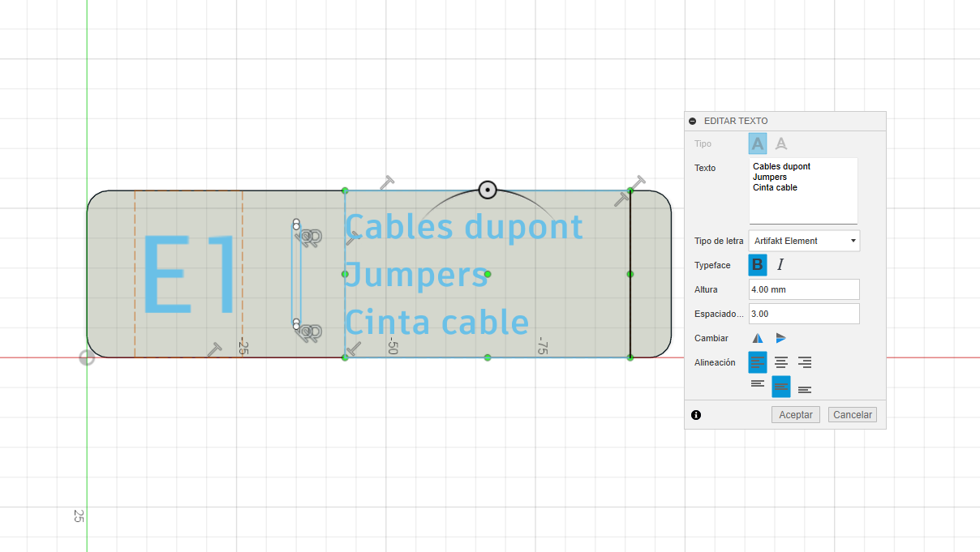Click the info icon in the dialog
Image resolution: width=980 pixels, height=552 pixels.
point(696,414)
